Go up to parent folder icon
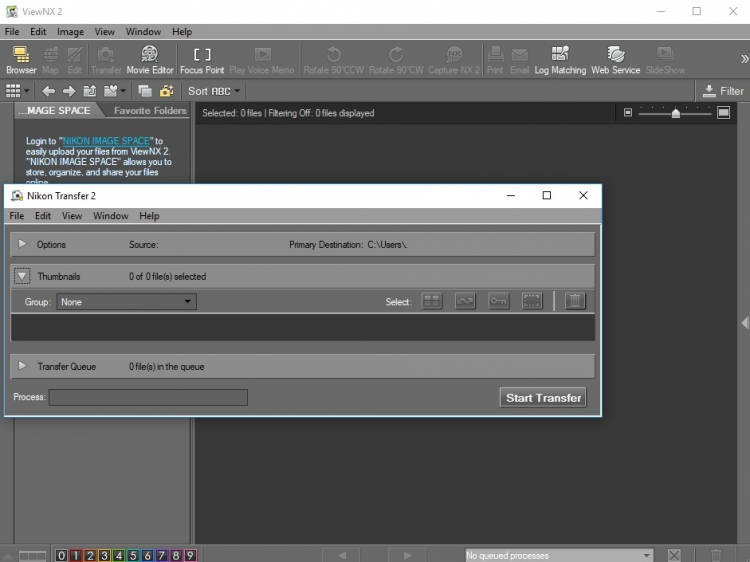 coord(89,91)
